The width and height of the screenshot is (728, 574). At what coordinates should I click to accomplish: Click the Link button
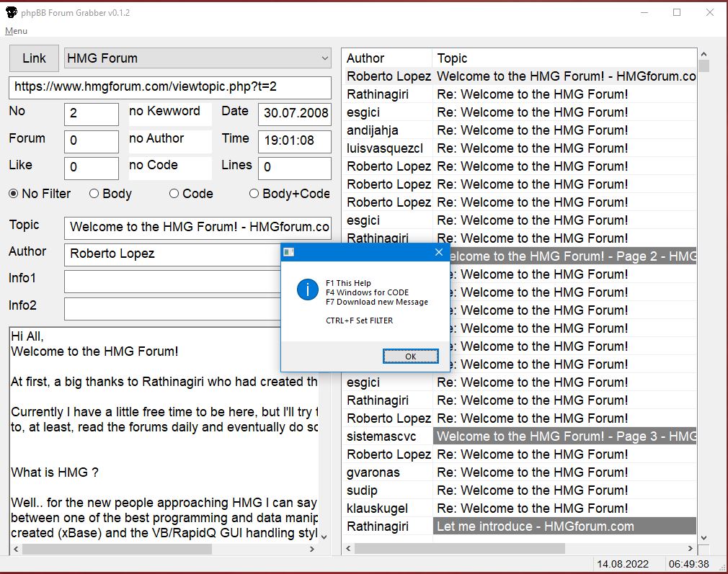[x=34, y=58]
